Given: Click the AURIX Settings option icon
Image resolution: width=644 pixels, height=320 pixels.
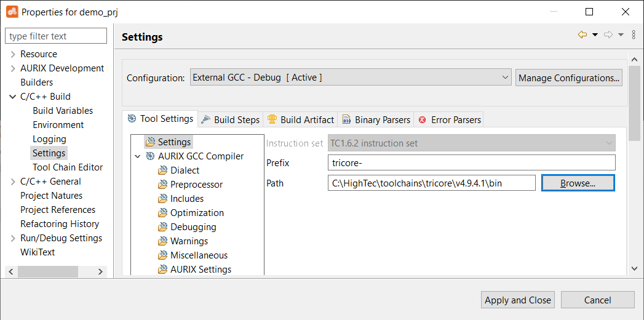Looking at the screenshot, I should pos(163,270).
